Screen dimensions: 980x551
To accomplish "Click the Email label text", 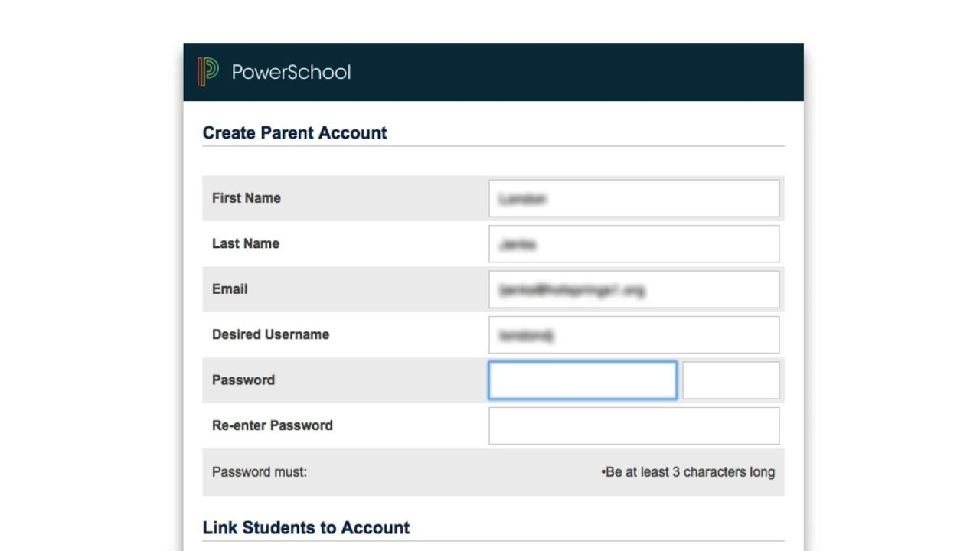I will (x=230, y=289).
